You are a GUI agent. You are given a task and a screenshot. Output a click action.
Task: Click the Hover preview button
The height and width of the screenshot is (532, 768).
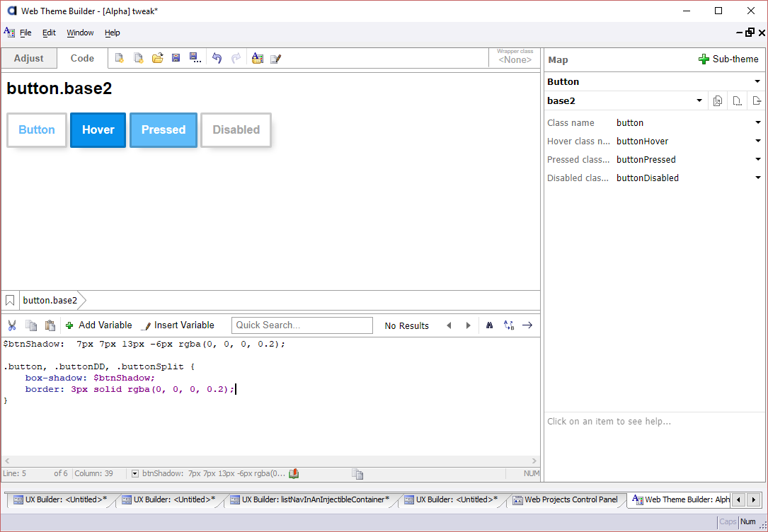click(98, 130)
